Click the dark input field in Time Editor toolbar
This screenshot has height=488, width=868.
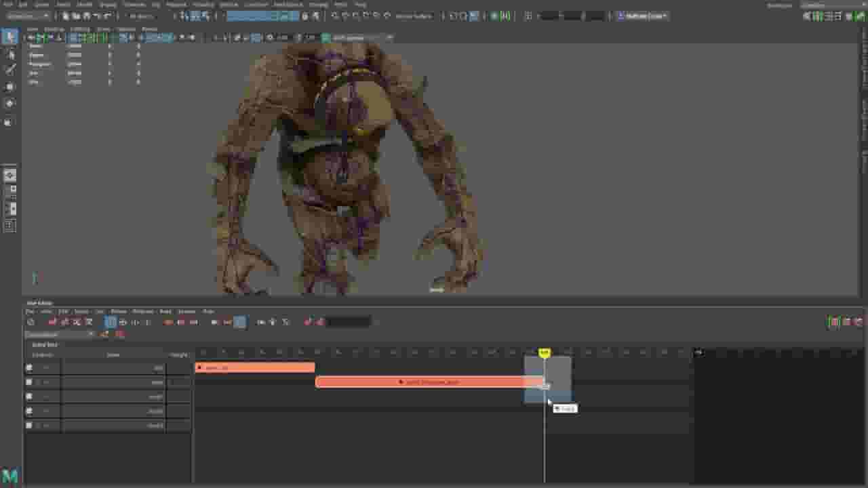pos(349,322)
